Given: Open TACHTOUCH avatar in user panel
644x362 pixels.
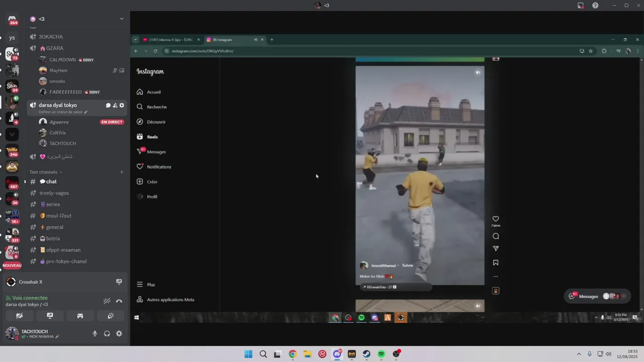Looking at the screenshot, I should [x=12, y=333].
